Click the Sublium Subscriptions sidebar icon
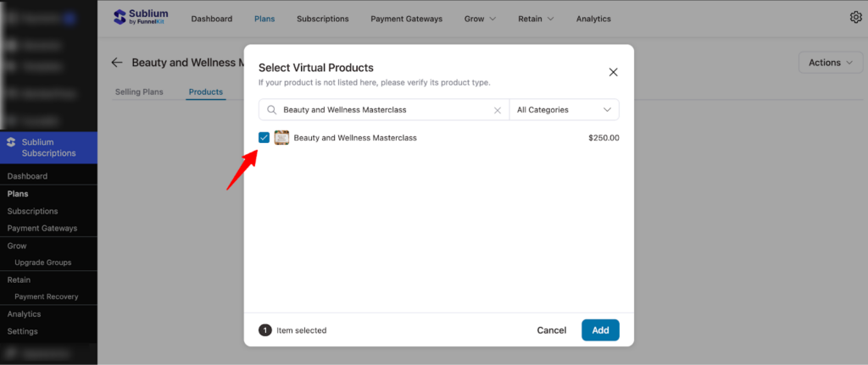 tap(11, 142)
